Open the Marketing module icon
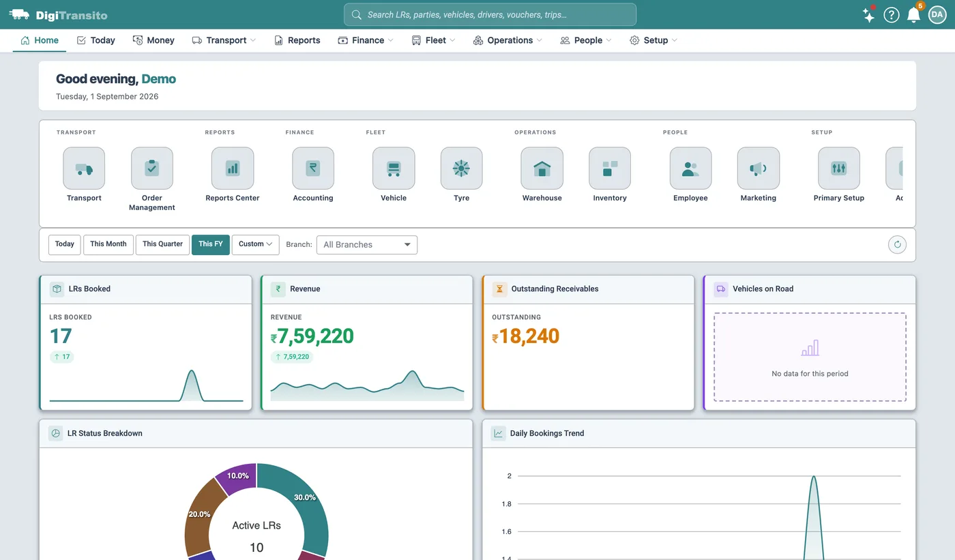This screenshot has width=955, height=560. pyautogui.click(x=759, y=168)
